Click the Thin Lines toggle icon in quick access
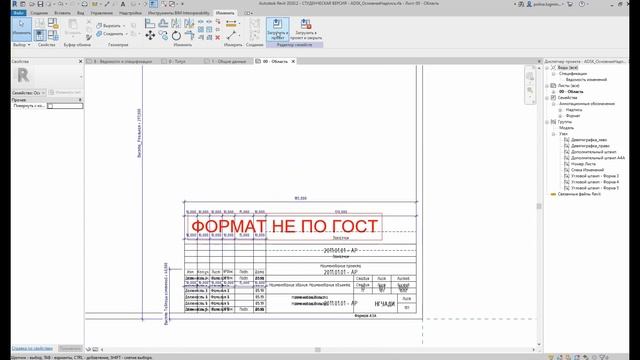The image size is (640, 360). click(x=153, y=4)
